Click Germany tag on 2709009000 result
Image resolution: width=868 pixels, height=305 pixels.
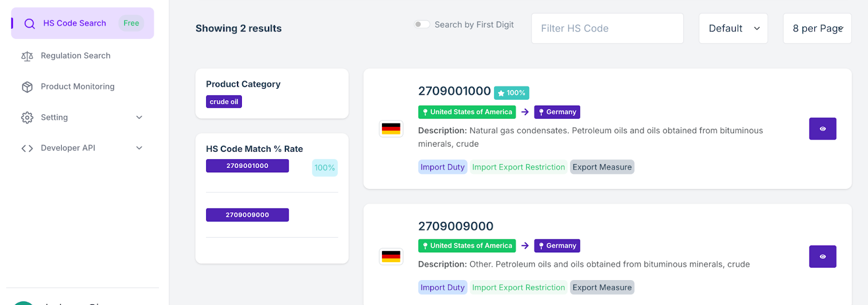coord(557,246)
